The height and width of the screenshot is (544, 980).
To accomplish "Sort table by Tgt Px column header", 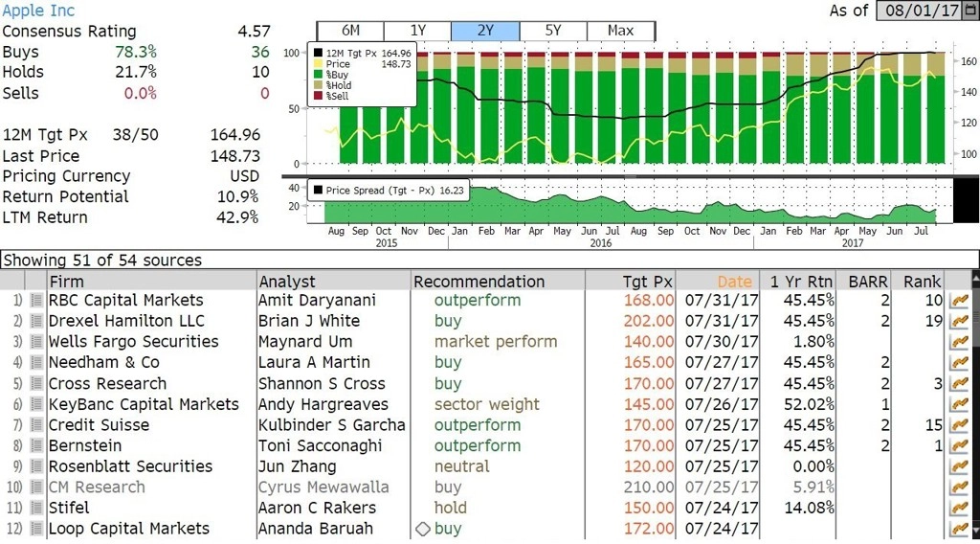I will pyautogui.click(x=630, y=282).
